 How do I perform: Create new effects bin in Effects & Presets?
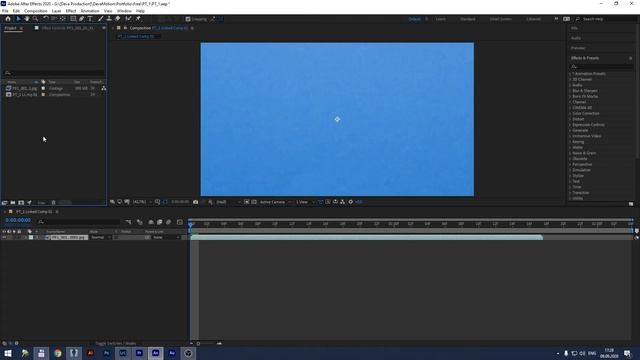click(631, 204)
